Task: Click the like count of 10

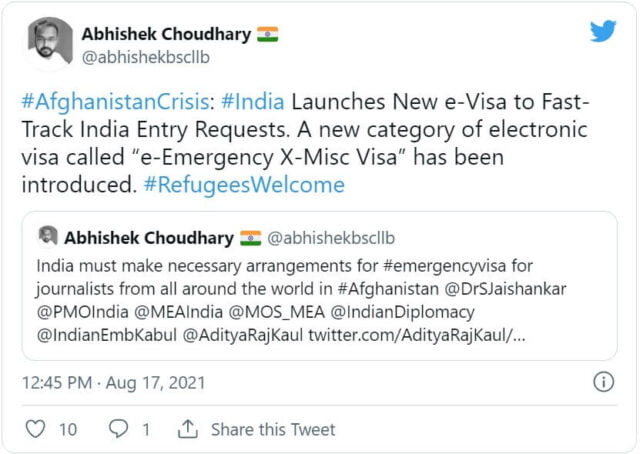Action: point(68,429)
